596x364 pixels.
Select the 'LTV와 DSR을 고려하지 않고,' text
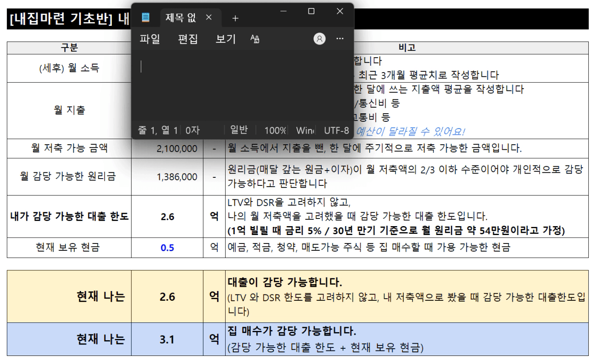tap(289, 202)
